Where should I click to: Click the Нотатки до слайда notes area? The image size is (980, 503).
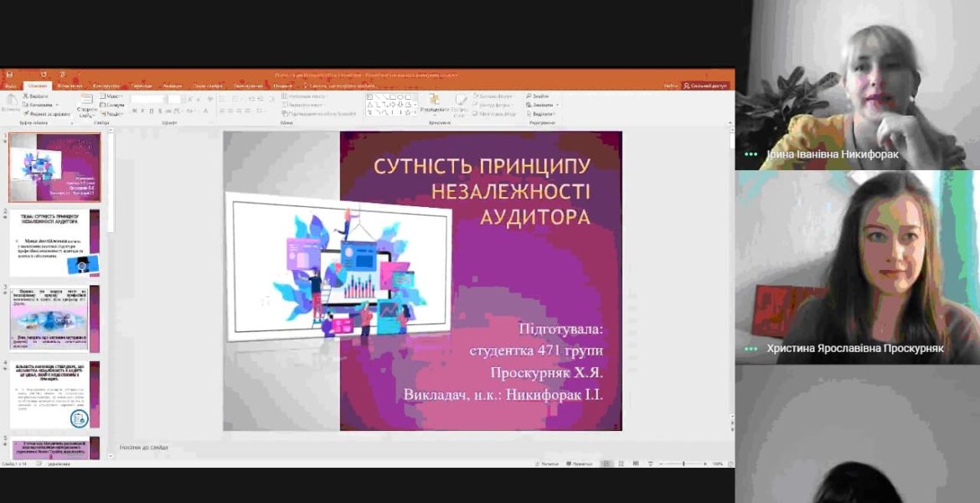click(144, 448)
